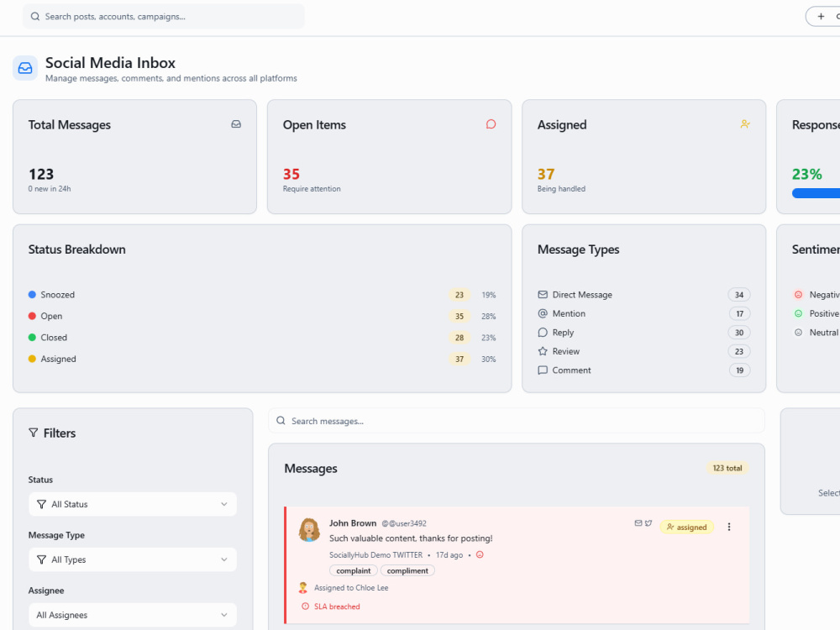Click the Review count 23
Screen dimensions: 840x630
[x=739, y=351]
